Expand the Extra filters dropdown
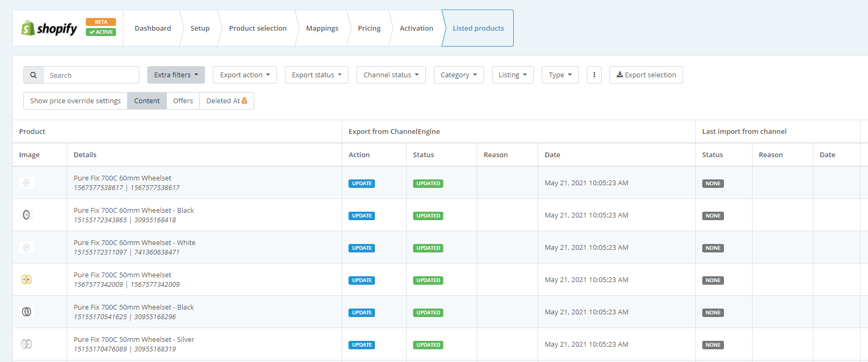Screen dimensions: 868x362 click(176, 75)
